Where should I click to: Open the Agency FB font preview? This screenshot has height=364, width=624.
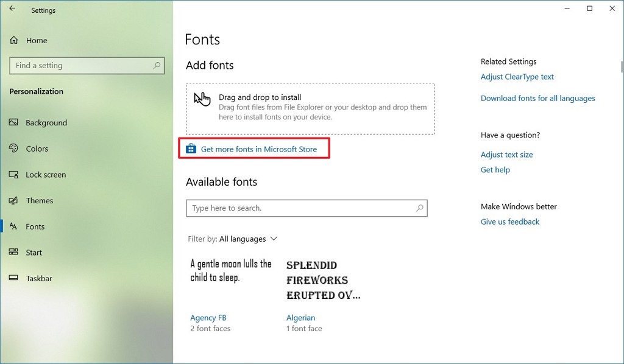pyautogui.click(x=231, y=271)
